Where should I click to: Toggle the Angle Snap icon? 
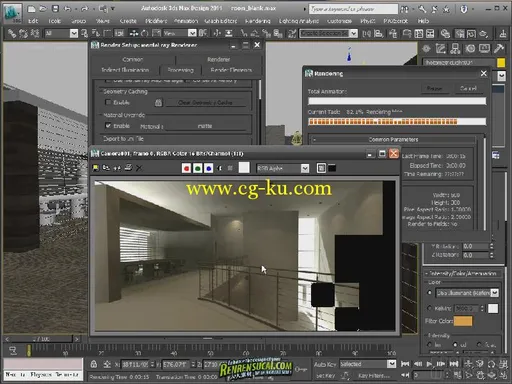click(x=254, y=33)
